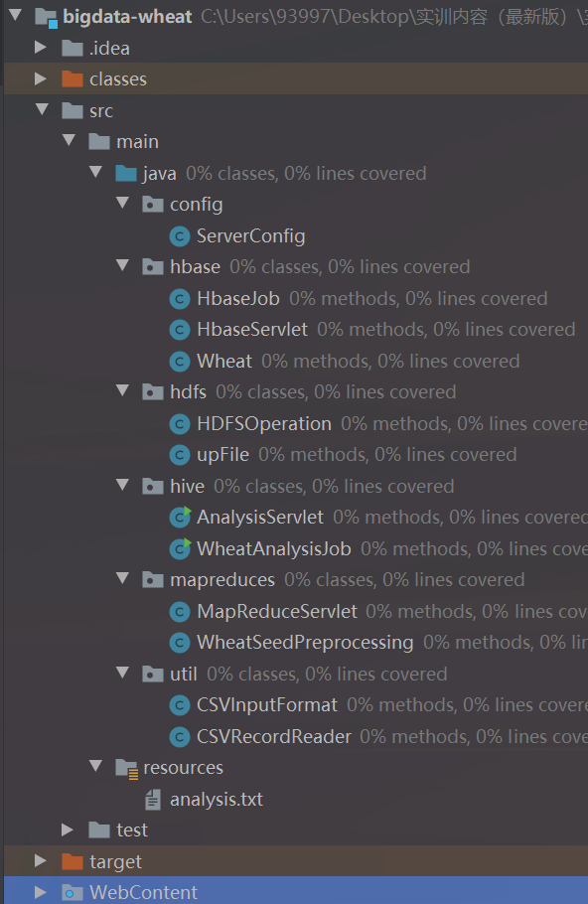Select the HDFSOperation class label
Screen dimensions: 588x904
[264, 424]
